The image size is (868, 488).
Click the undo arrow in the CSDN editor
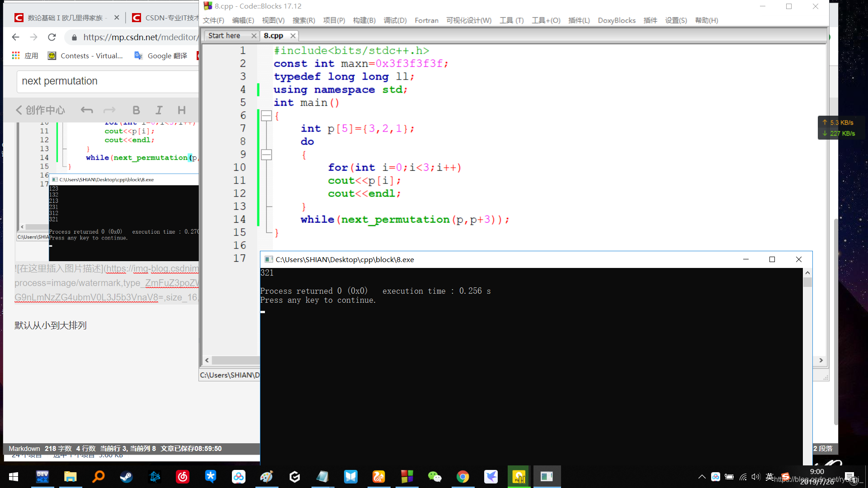[x=87, y=110]
